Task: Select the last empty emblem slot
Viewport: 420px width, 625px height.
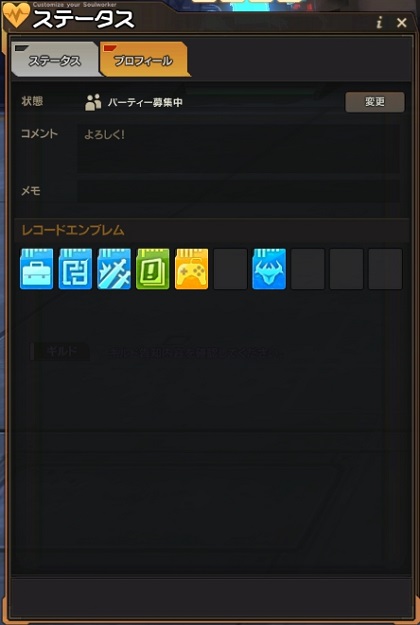Action: tap(385, 269)
